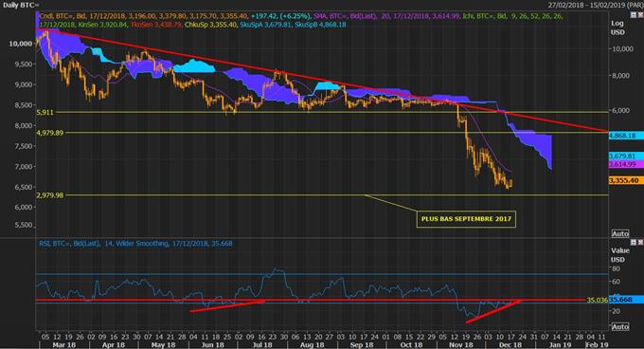Select the 4,979.89 horizontal level label
Screen dimensions: 644x349
tap(49, 133)
